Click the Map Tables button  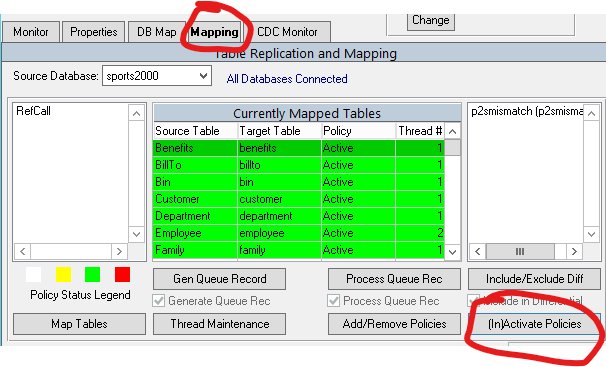[79, 324]
